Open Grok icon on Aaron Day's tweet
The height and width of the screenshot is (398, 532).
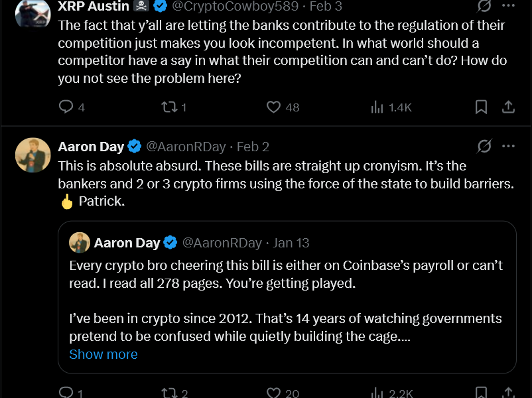tap(485, 146)
